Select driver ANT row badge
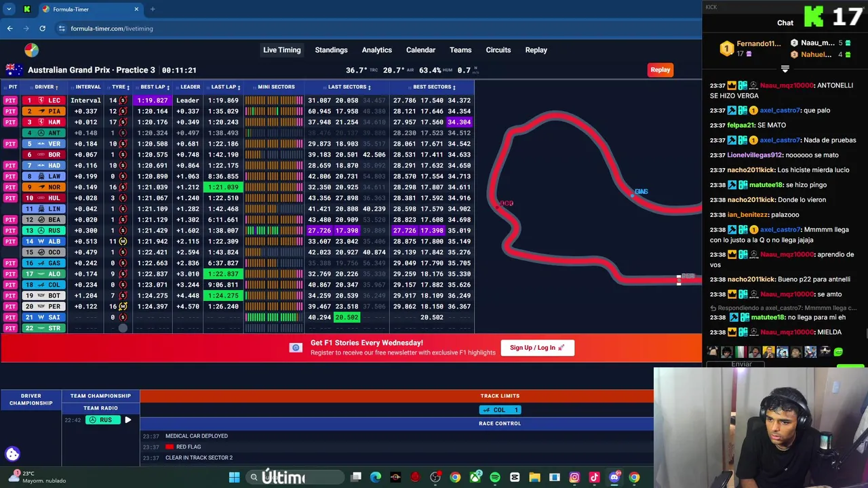 [x=44, y=133]
